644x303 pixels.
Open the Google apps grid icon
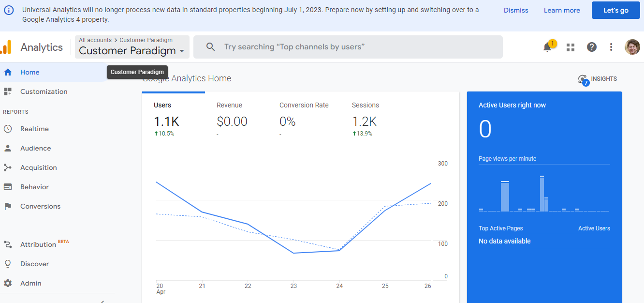pos(571,46)
